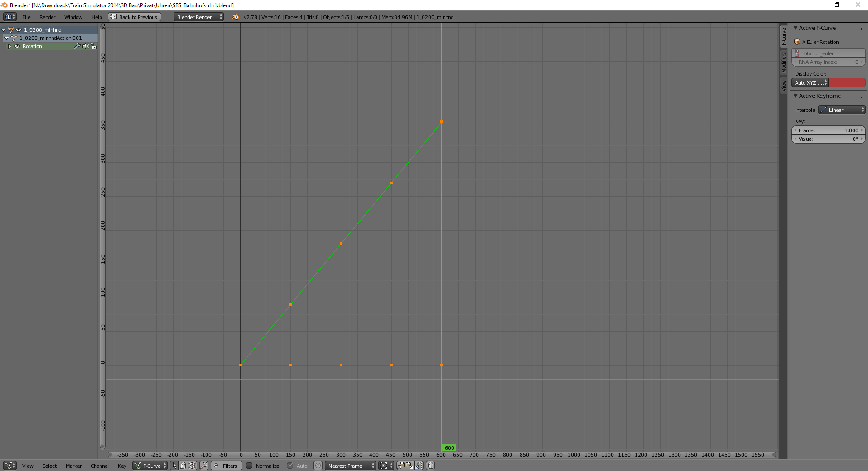Image resolution: width=868 pixels, height=471 pixels.
Task: Click the keyframe Frame value field
Action: [x=829, y=130]
